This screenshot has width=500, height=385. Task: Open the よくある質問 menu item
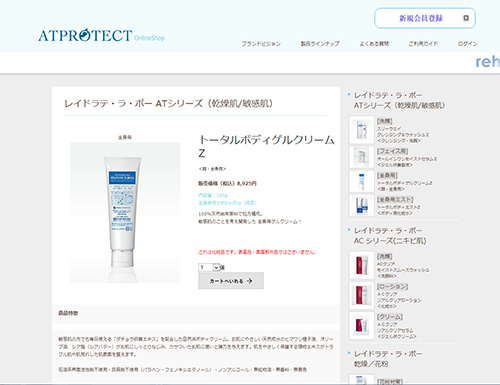click(x=374, y=44)
